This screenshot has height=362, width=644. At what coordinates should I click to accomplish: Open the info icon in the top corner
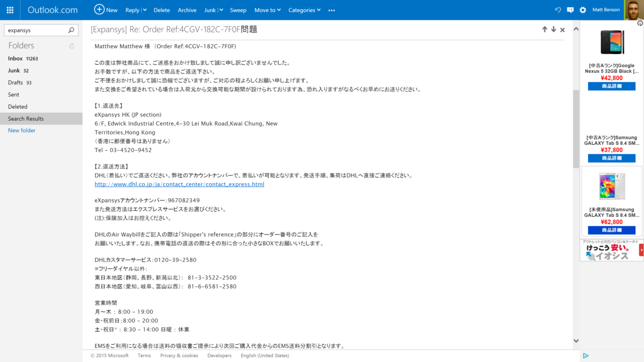coord(639,23)
